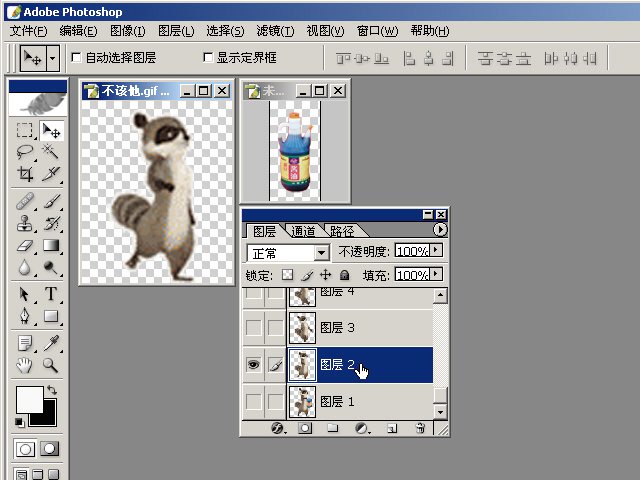Open 不透明度 slider arrow
This screenshot has width=640, height=480.
(436, 250)
